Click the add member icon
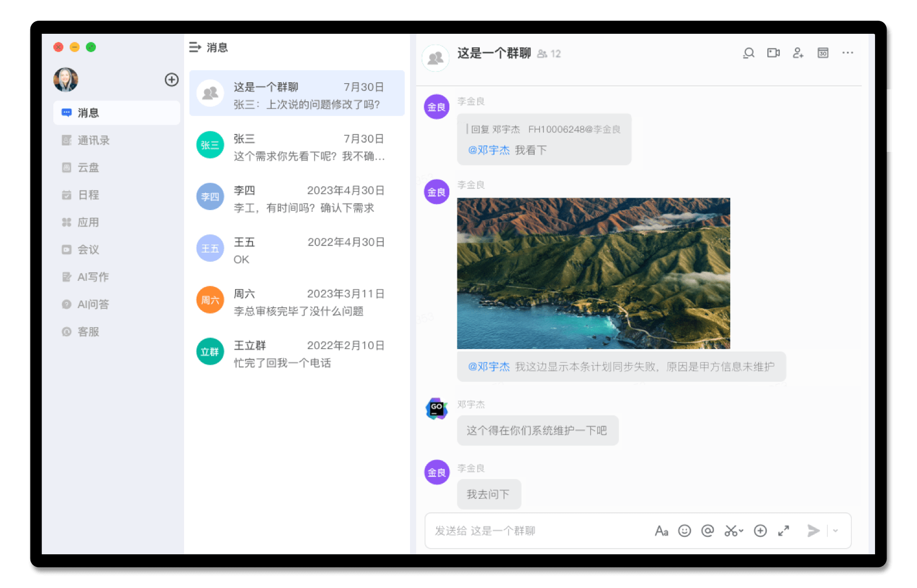Viewport: 917px width, 588px height. [x=798, y=53]
